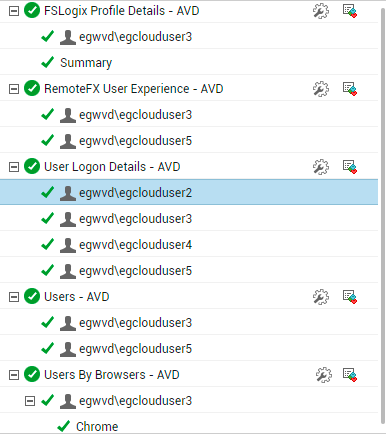Click the vertical scrollbar of the tree
This screenshot has height=434, width=386.
pyautogui.click(x=382, y=217)
